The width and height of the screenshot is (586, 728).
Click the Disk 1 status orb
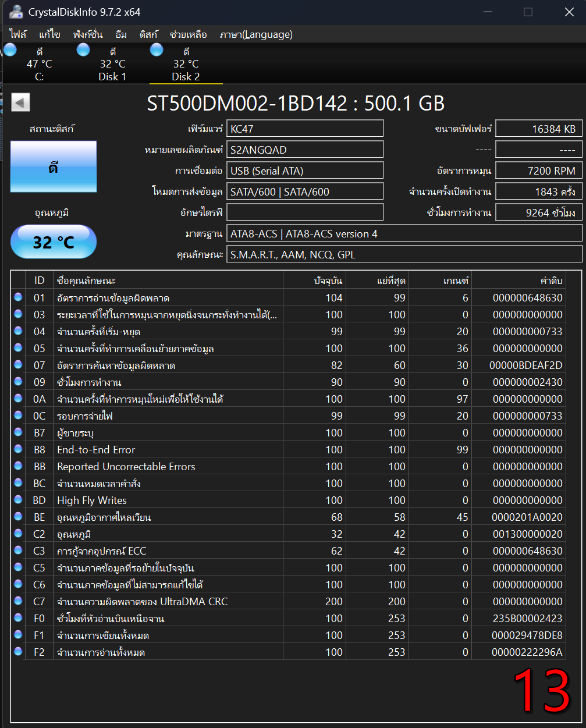click(x=83, y=50)
